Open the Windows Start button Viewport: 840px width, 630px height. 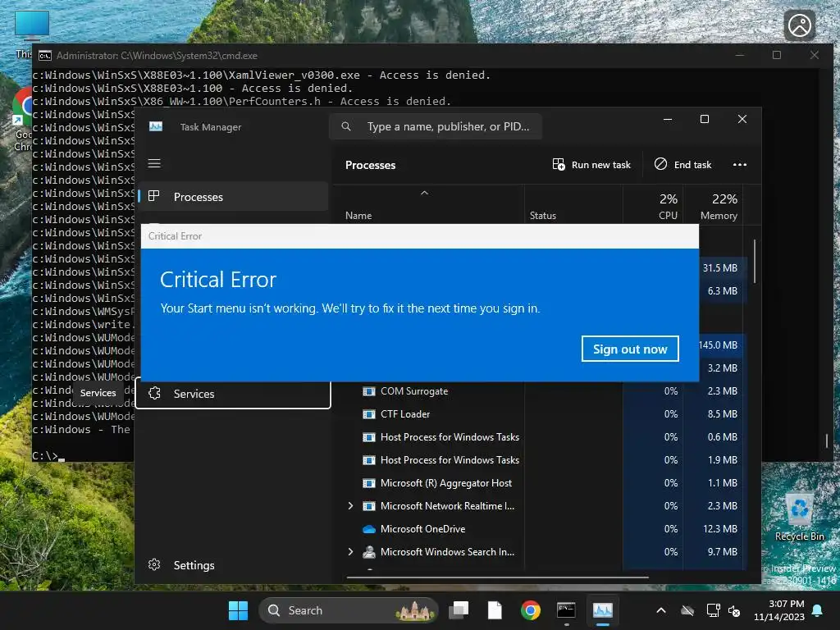point(238,610)
